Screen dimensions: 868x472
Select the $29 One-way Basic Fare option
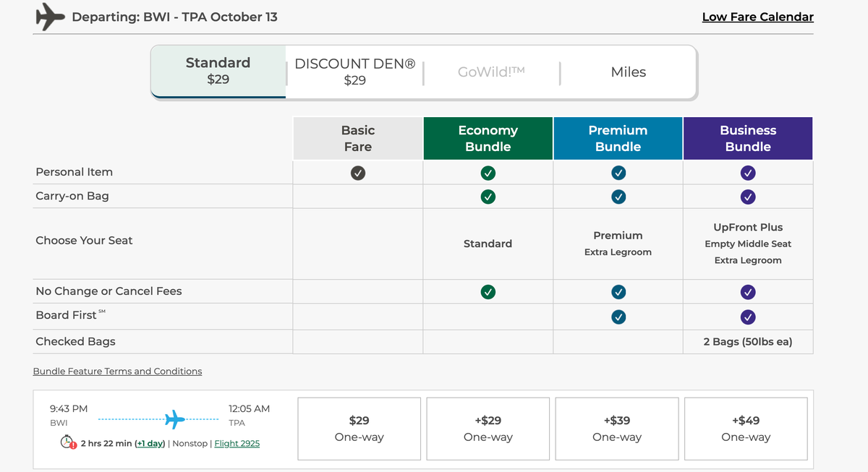(359, 428)
